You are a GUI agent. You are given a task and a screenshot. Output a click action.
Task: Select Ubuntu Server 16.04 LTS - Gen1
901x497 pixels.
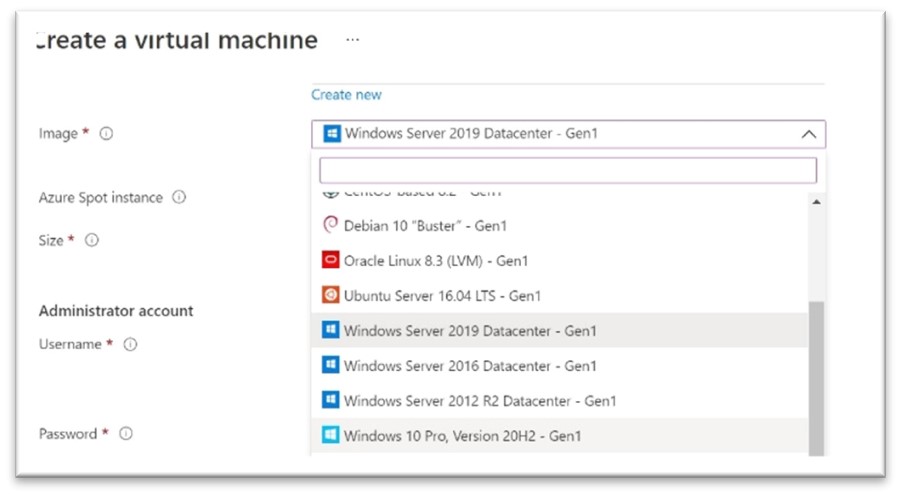pyautogui.click(x=560, y=295)
